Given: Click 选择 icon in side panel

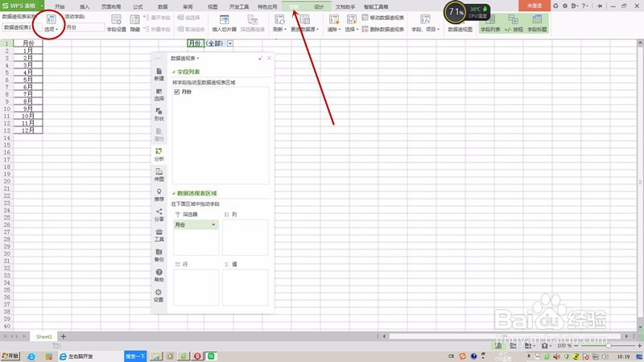Looking at the screenshot, I should tap(159, 94).
